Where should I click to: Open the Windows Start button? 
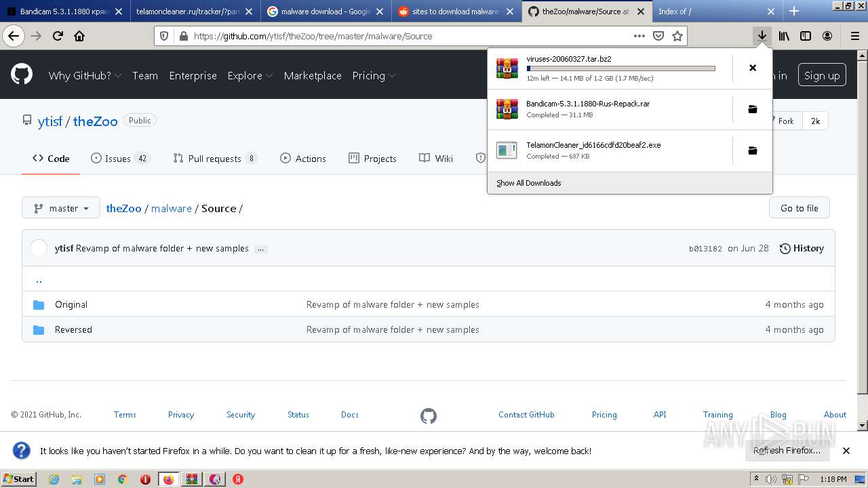[18, 479]
